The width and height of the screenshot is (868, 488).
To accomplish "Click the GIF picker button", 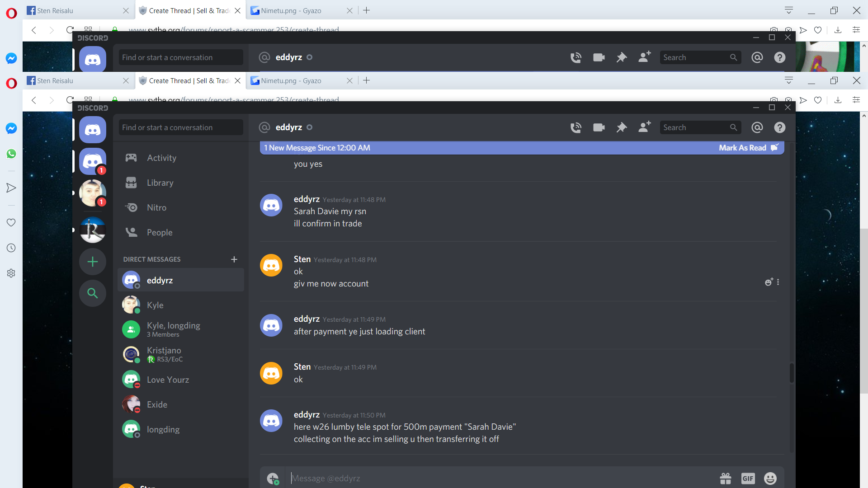I will tap(748, 478).
